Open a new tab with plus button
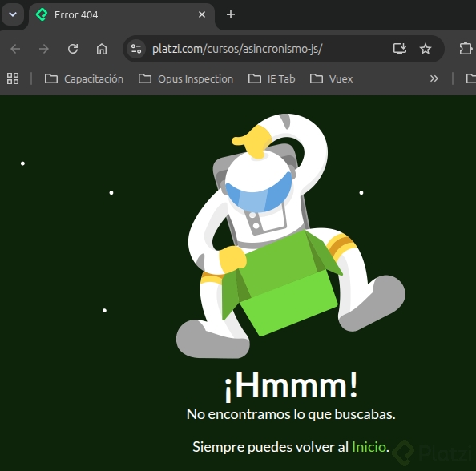476x471 pixels. point(231,14)
